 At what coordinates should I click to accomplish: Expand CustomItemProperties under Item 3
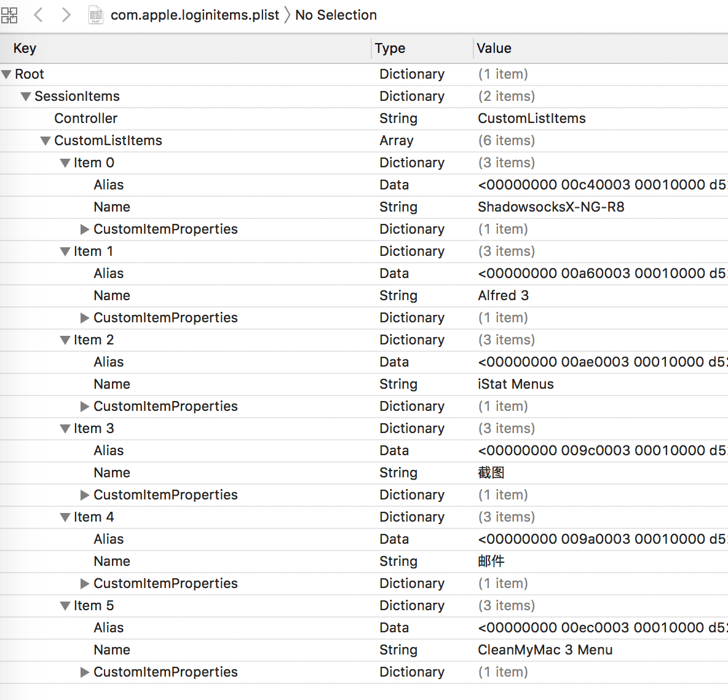tap(84, 495)
